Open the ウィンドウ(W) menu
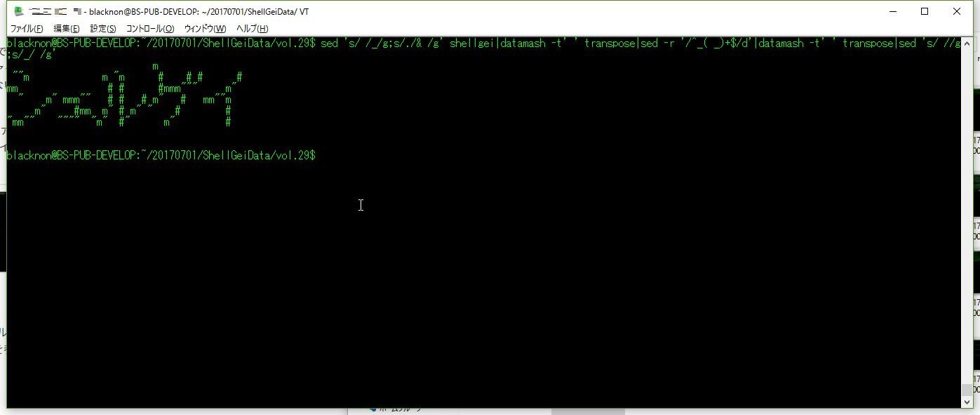Viewport: 980px width, 415px height. [x=205, y=28]
